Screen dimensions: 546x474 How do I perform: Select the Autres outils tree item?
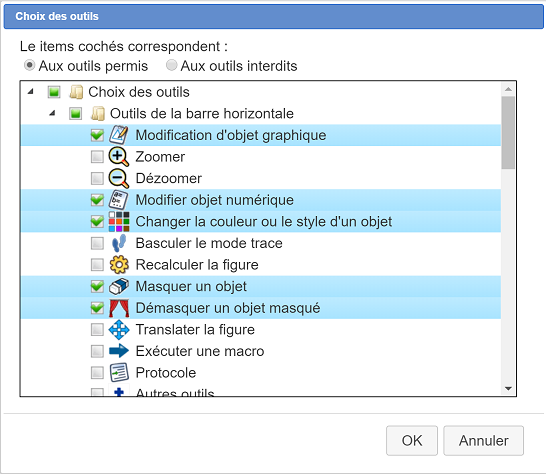[175, 392]
